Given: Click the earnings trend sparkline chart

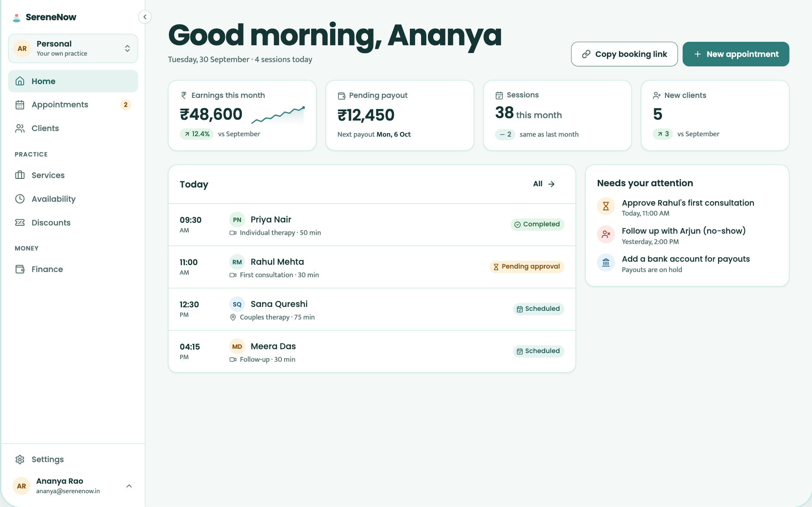Looking at the screenshot, I should tap(278, 115).
